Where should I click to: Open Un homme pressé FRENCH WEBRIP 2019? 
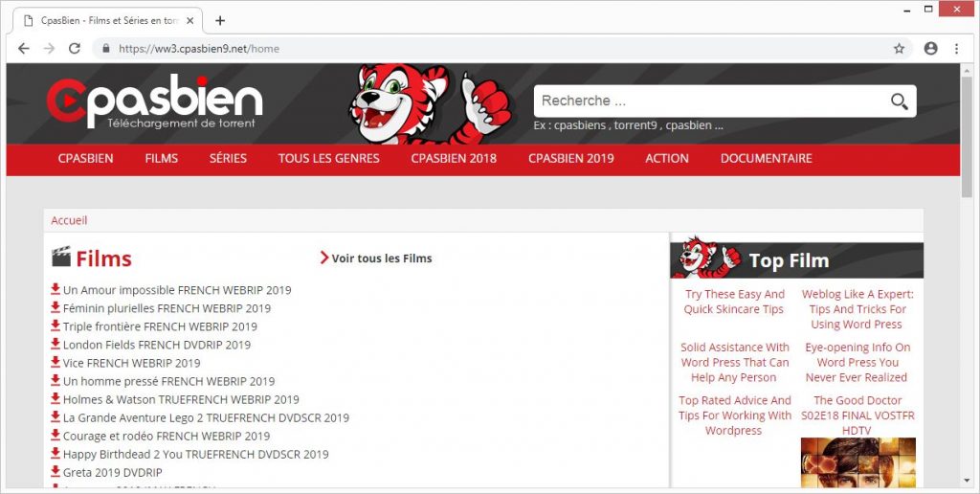[x=168, y=381]
